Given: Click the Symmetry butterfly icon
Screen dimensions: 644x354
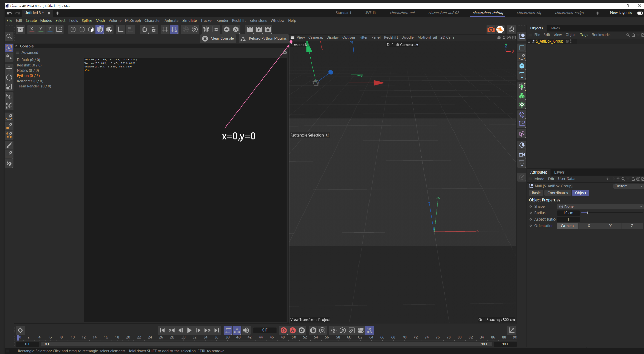Looking at the screenshot, I should 206,29.
